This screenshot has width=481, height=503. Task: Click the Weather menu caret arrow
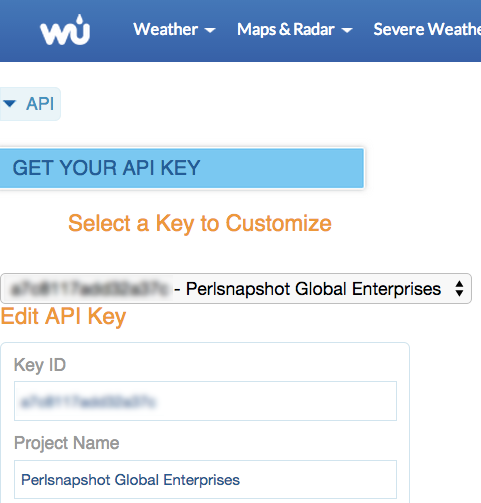(210, 31)
